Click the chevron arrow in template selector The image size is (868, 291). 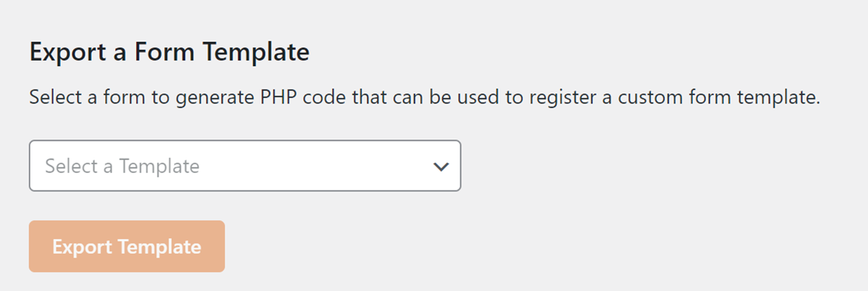click(x=441, y=167)
